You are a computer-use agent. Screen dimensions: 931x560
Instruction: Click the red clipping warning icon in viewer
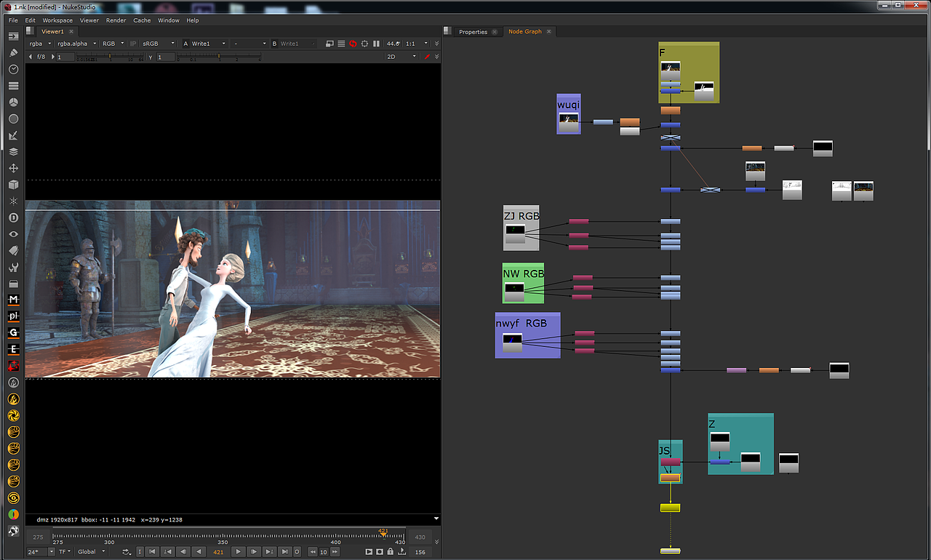coord(353,44)
